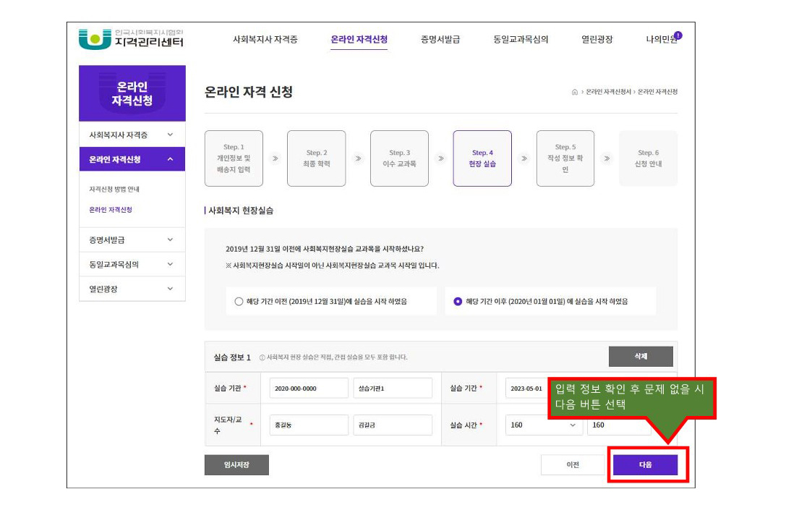Open 동일교과목심의 in top navigation
Image resolution: width=812 pixels, height=510 pixels.
(521, 39)
